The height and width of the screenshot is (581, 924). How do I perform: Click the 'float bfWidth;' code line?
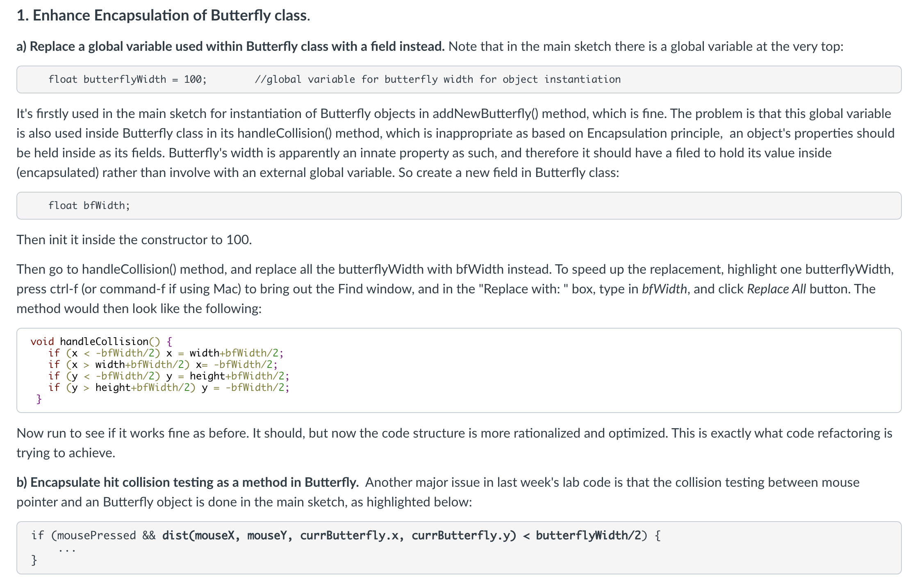pos(89,205)
